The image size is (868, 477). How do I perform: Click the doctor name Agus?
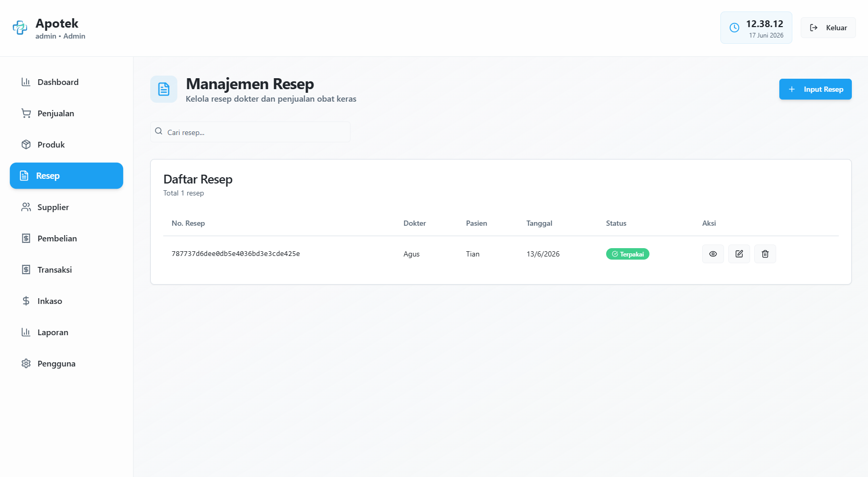tap(412, 254)
